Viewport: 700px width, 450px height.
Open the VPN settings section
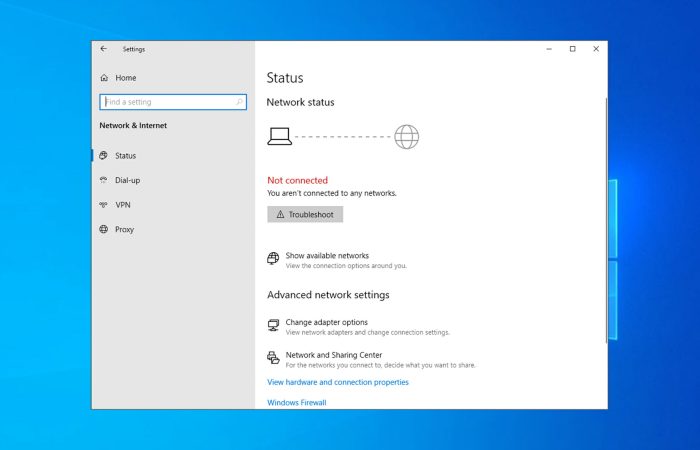[x=174, y=204]
